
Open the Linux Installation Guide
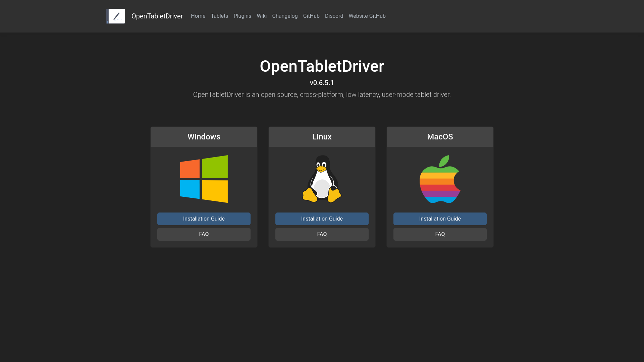coord(322,219)
